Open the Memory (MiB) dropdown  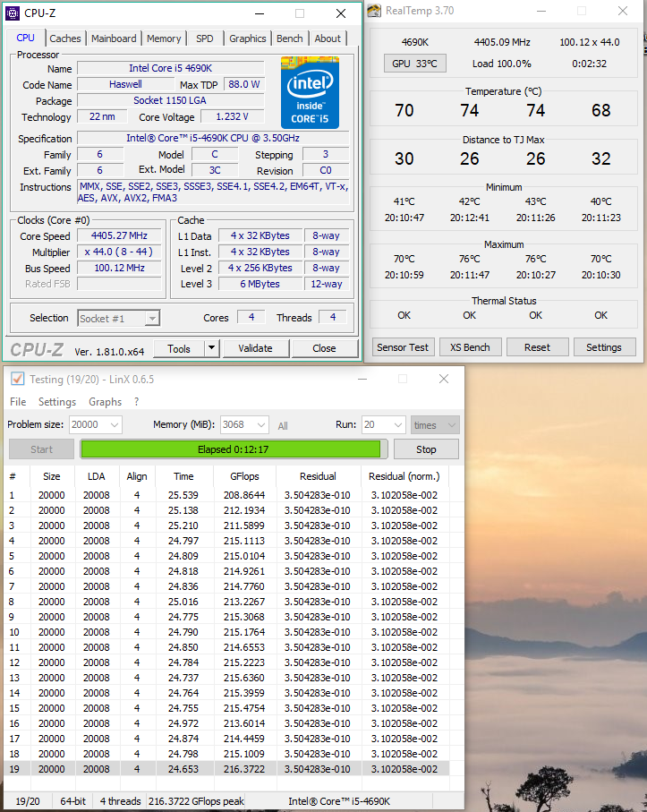coord(260,425)
